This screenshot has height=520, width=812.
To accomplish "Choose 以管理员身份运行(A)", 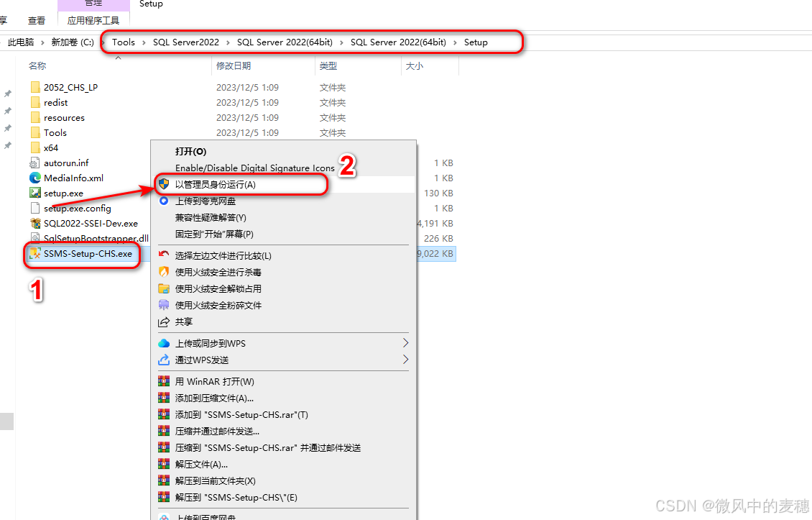I will 216,184.
